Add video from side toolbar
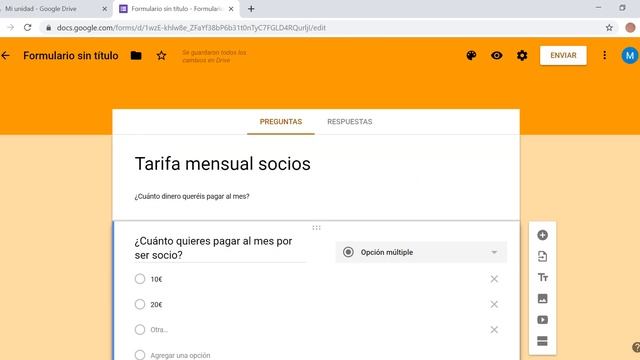 tap(542, 320)
